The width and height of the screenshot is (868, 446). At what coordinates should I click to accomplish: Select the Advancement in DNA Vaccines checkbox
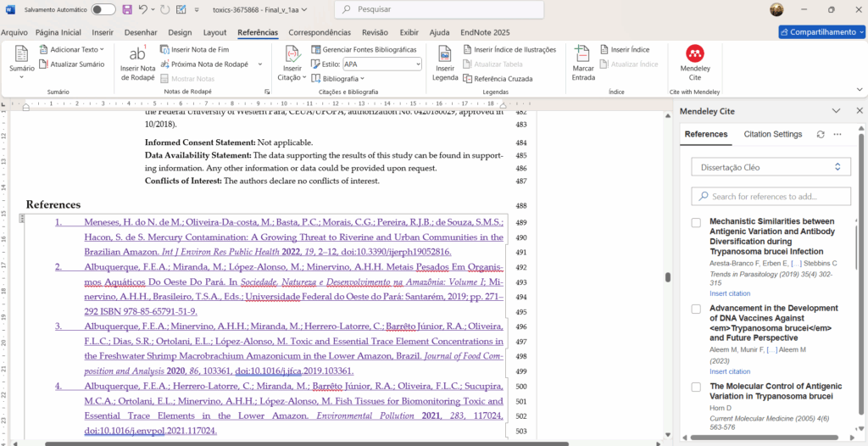point(696,309)
